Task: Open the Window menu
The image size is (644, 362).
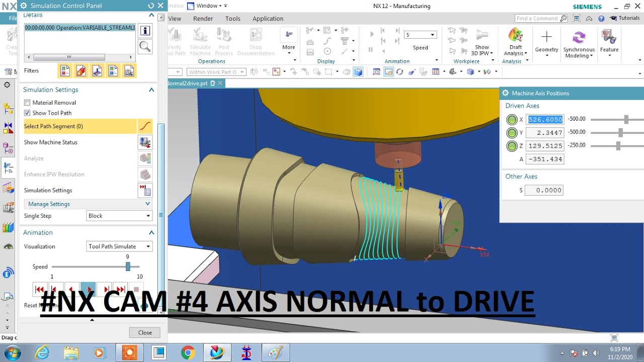Action: [207, 6]
